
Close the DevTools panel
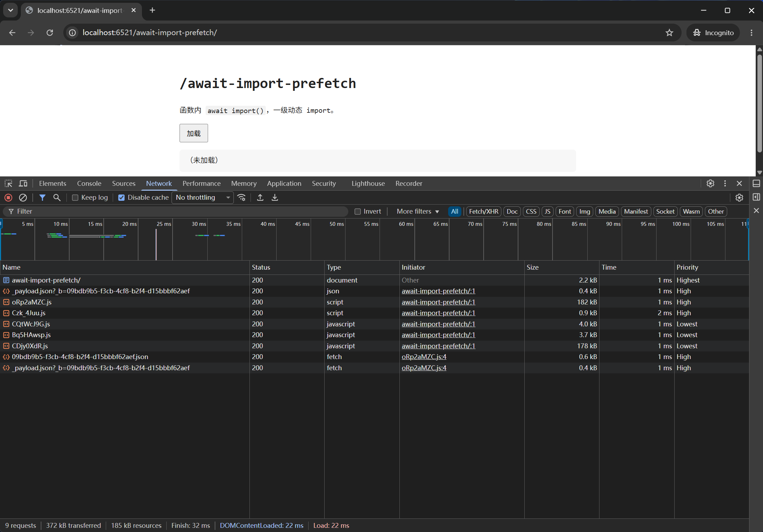(x=739, y=183)
